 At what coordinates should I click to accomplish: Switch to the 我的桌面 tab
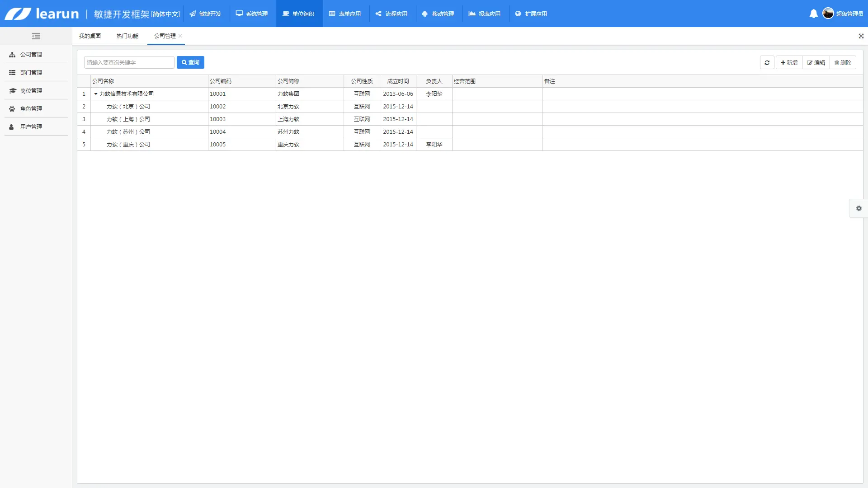(x=90, y=36)
